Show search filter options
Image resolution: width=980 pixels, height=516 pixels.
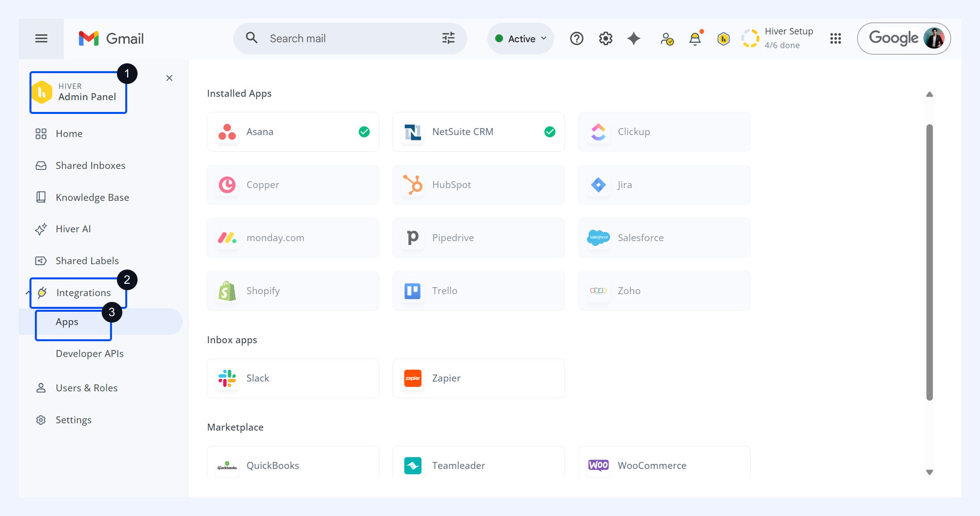[448, 38]
